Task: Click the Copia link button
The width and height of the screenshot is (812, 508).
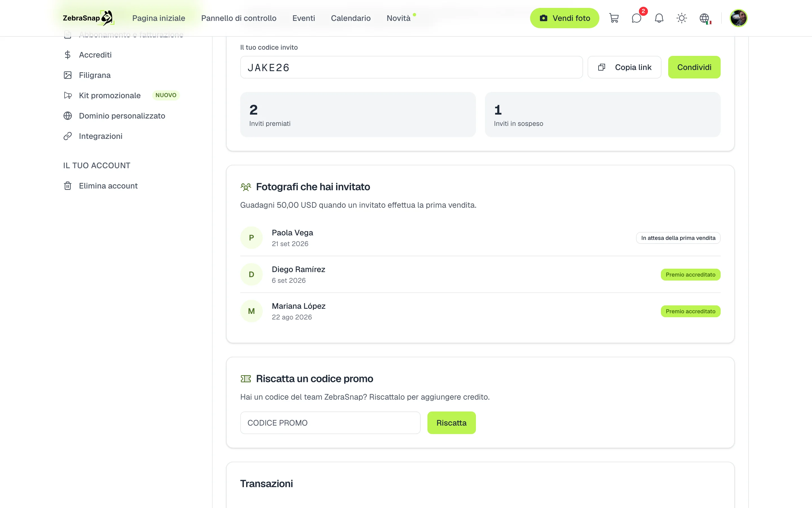Action: tap(624, 67)
